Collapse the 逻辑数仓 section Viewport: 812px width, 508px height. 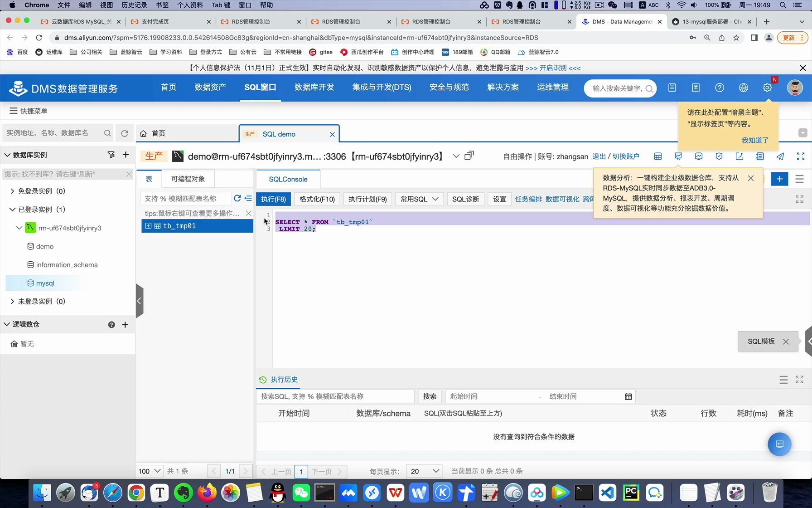tap(7, 324)
